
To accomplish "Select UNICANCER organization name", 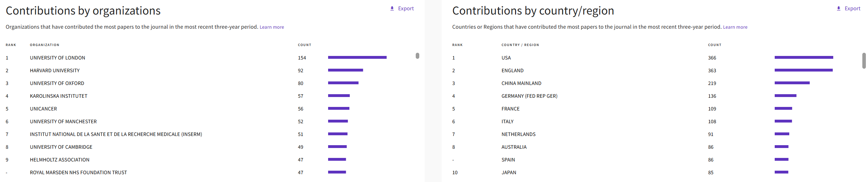I will pyautogui.click(x=43, y=109).
